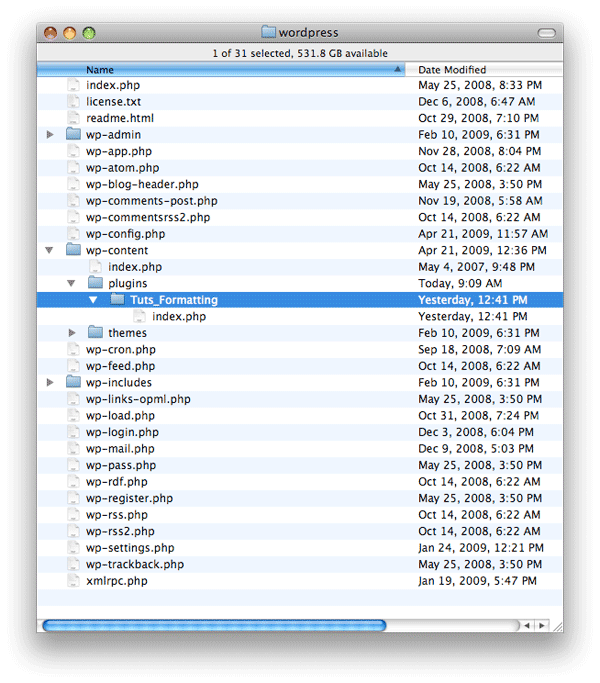The image size is (600, 683).
Task: Click the wp-app.php file icon
Action: [x=74, y=151]
